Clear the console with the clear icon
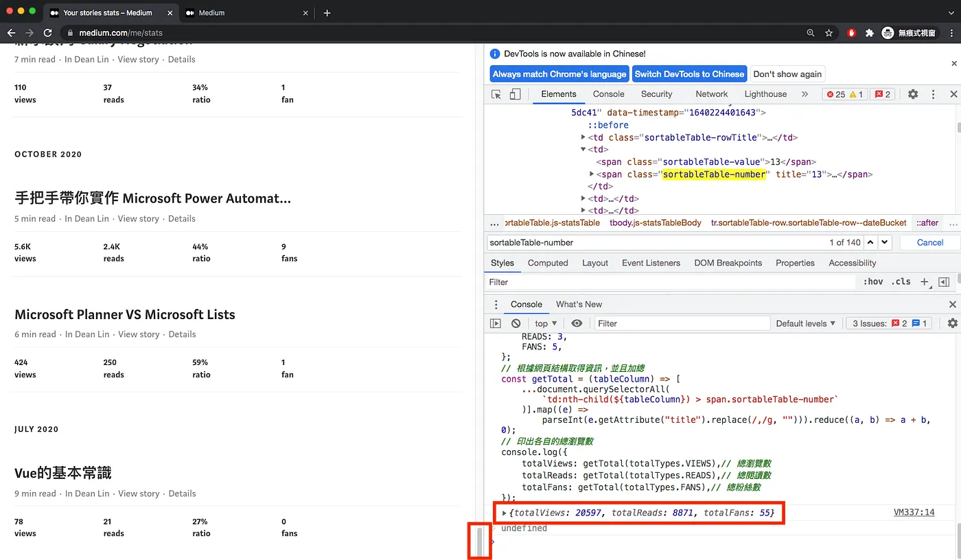 tap(516, 323)
